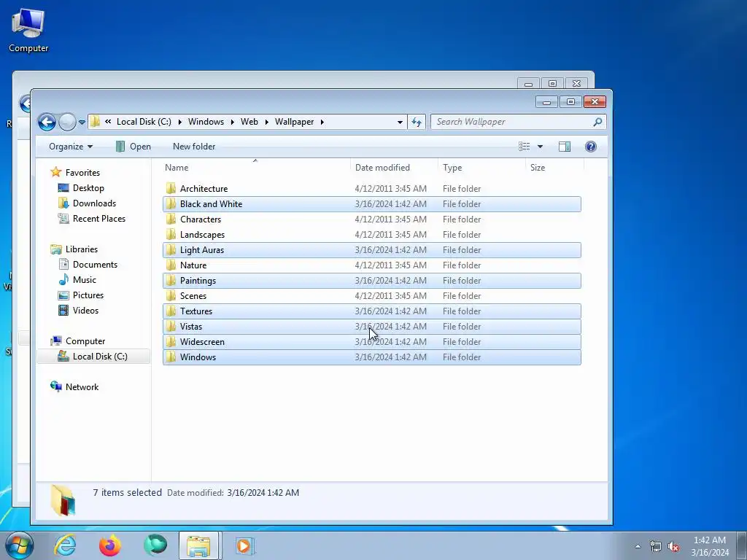Click the Back navigation arrow
This screenshot has height=560, width=747.
(47, 122)
